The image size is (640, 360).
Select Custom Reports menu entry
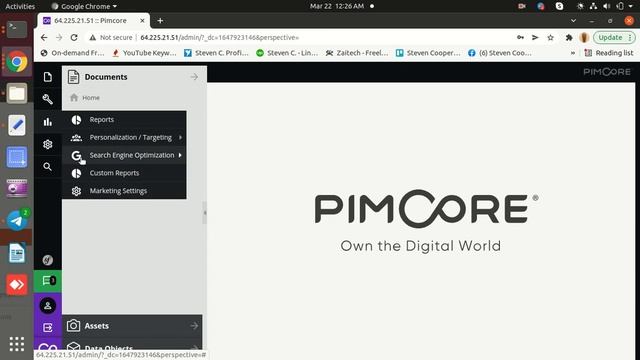[124, 173]
